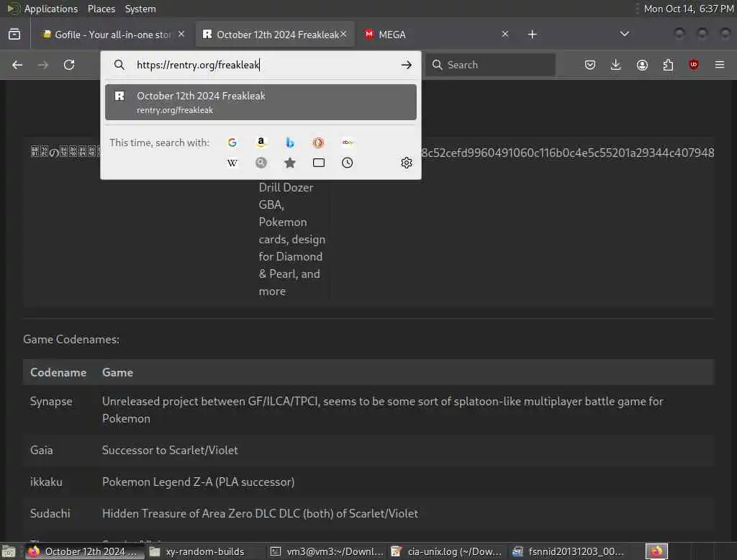This screenshot has height=560, width=737.
Task: Switch to fsnnid20131203 taskbar window
Action: 569,551
